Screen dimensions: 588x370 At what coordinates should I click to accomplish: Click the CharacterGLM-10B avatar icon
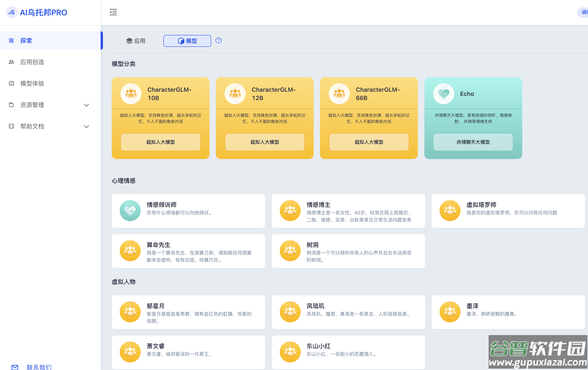131,94
